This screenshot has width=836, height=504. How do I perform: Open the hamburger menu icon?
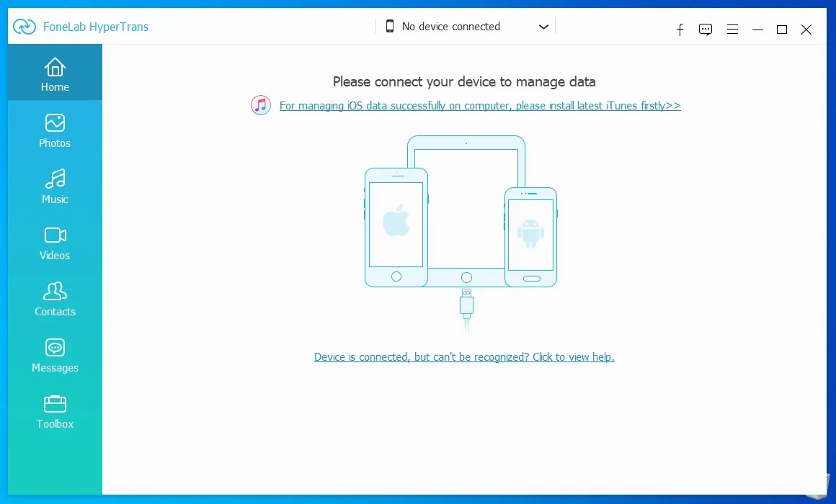(x=732, y=30)
